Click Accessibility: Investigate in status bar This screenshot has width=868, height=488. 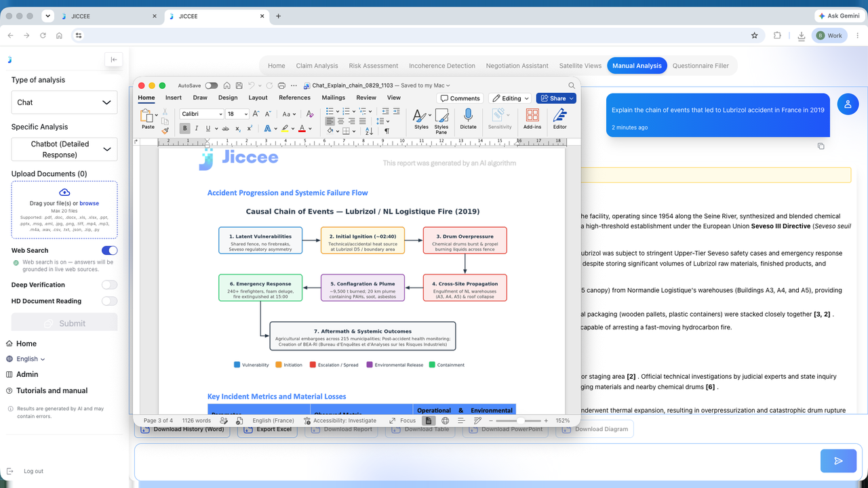pos(340,421)
